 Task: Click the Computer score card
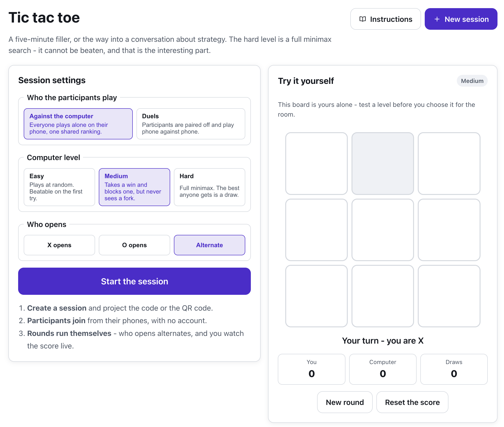coord(383,369)
